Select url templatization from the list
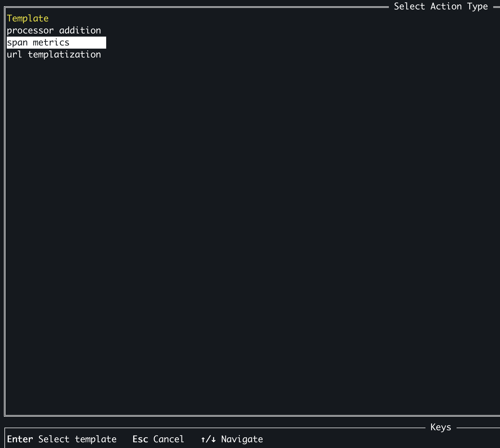Viewport: 500px width, 448px height. tap(54, 54)
